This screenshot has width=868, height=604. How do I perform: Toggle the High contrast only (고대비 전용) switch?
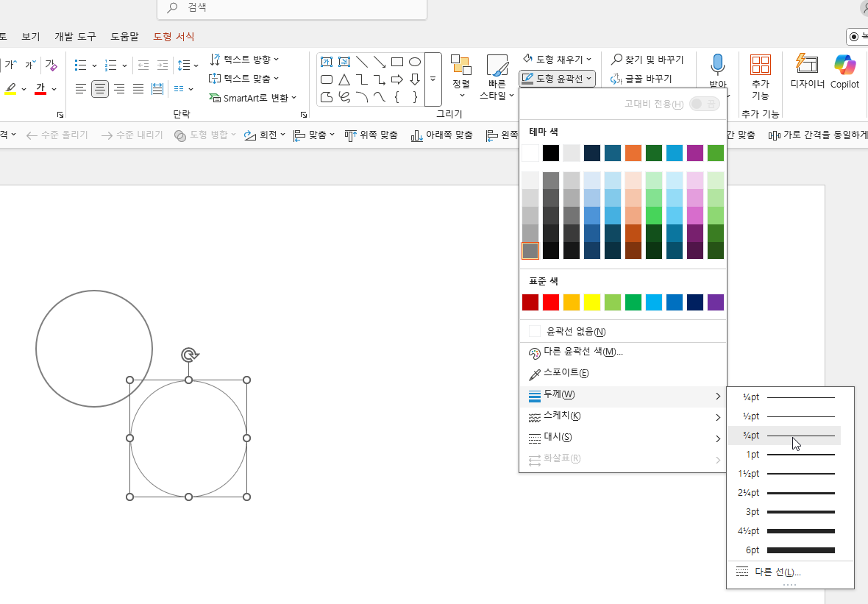coord(704,104)
